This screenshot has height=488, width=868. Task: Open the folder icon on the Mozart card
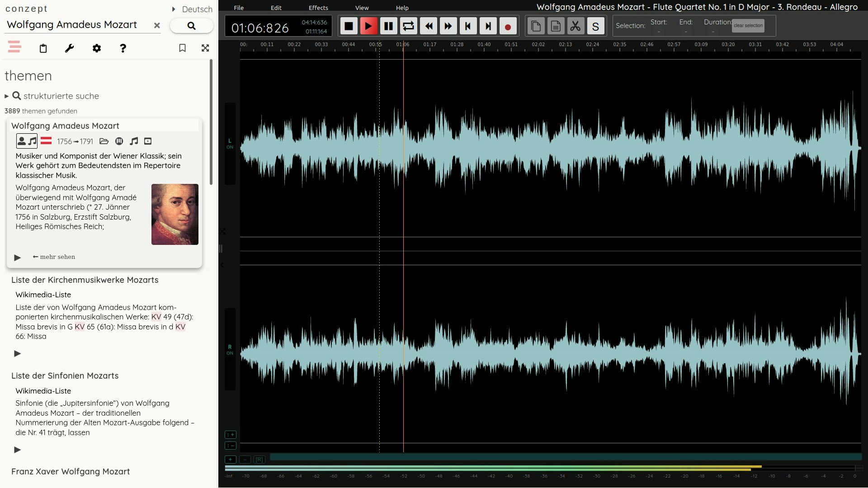[104, 141]
